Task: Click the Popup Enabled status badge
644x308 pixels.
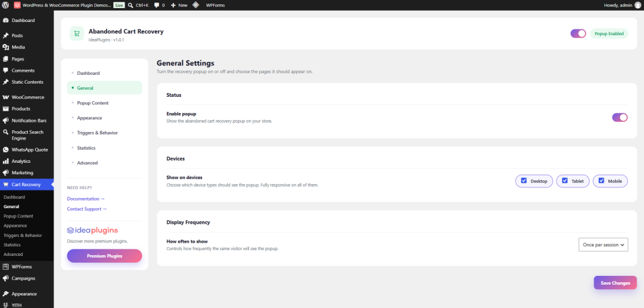Action: click(x=609, y=34)
